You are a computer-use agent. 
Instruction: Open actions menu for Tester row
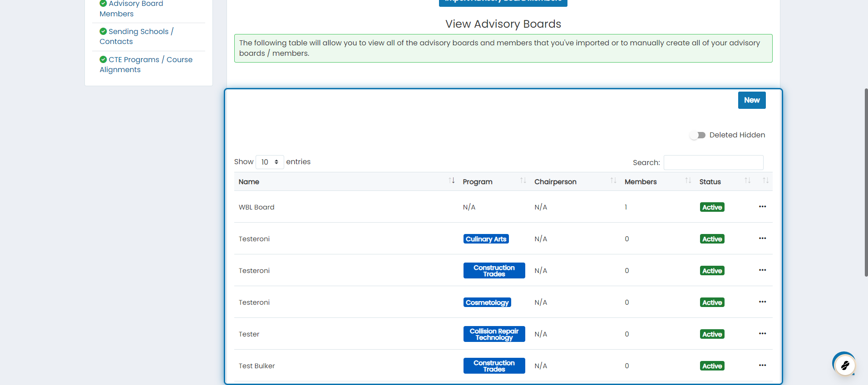(x=762, y=334)
